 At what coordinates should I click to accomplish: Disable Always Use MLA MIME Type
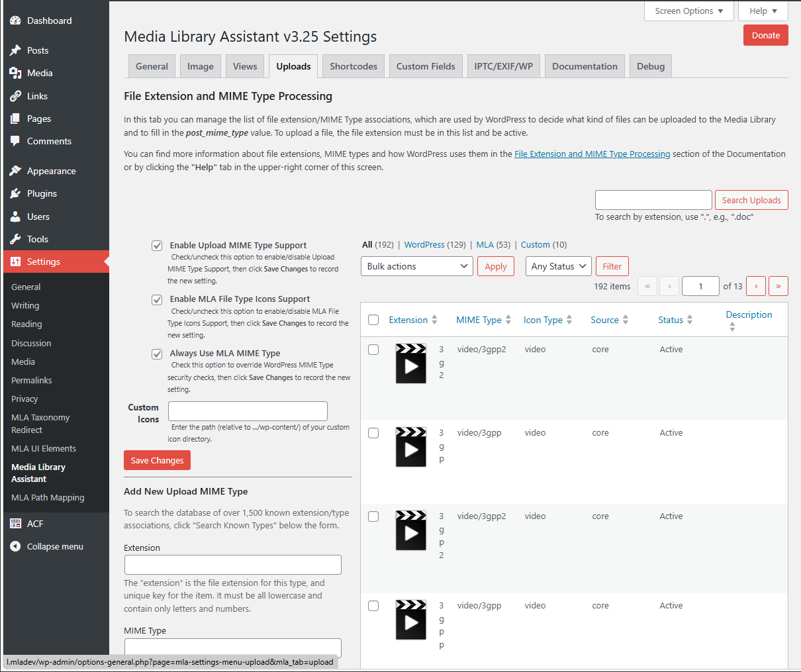tap(157, 354)
